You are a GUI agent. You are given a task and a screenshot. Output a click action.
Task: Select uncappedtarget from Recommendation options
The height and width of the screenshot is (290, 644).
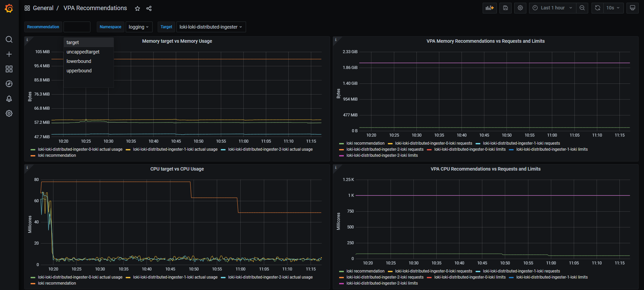click(x=83, y=52)
